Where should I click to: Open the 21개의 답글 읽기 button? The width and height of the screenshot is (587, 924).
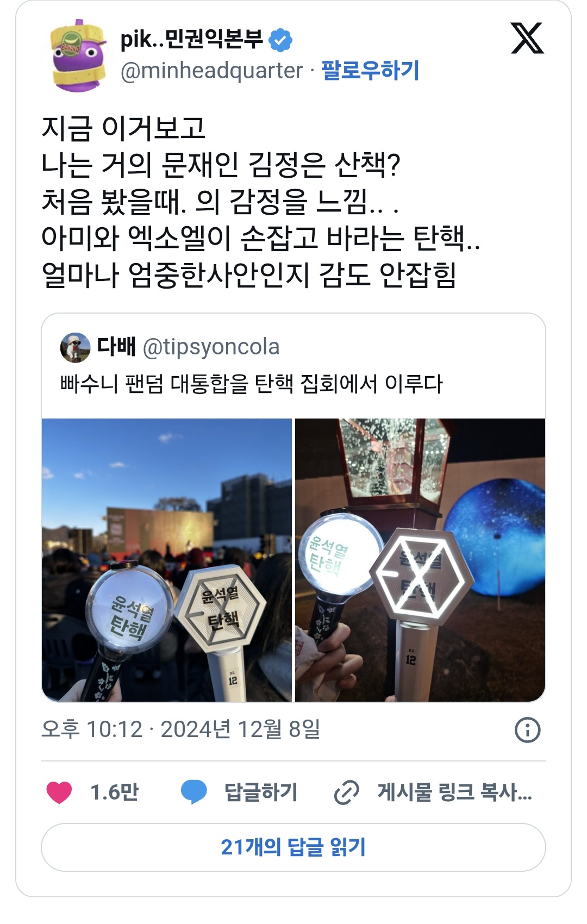[x=293, y=847]
